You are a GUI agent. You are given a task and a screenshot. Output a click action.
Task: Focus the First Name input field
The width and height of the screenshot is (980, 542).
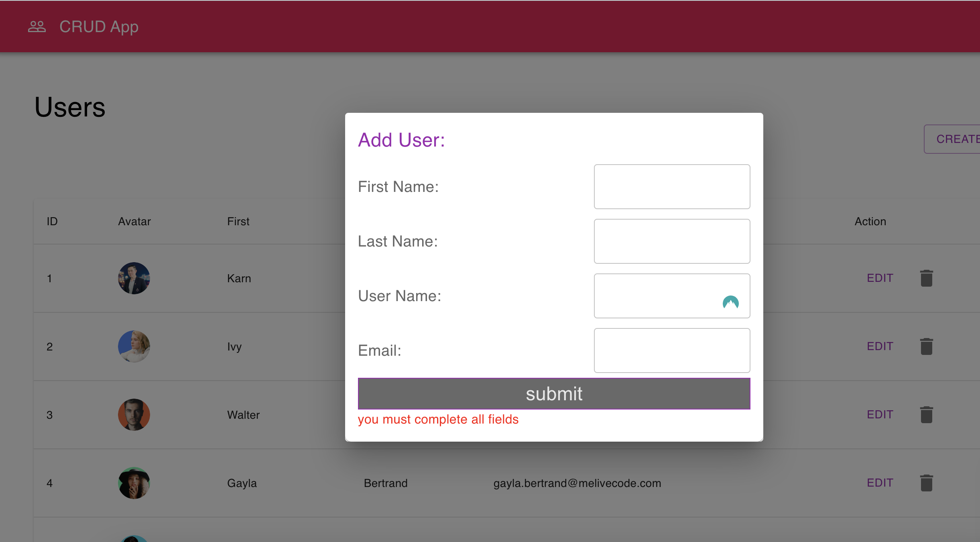pyautogui.click(x=672, y=187)
